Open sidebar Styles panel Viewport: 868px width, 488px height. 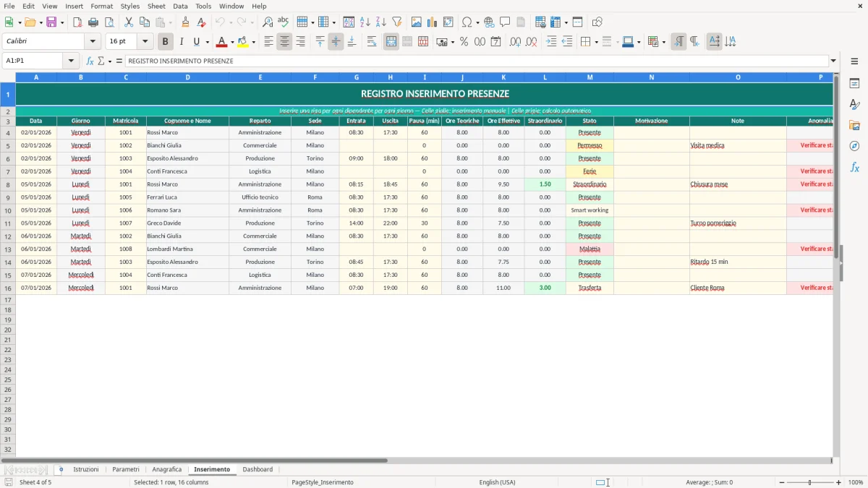(854, 104)
